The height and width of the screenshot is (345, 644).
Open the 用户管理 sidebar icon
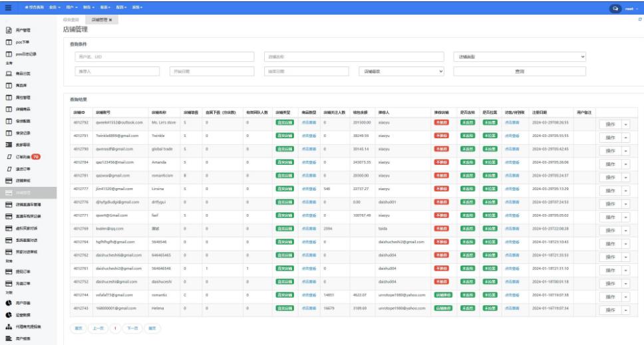tap(9, 31)
